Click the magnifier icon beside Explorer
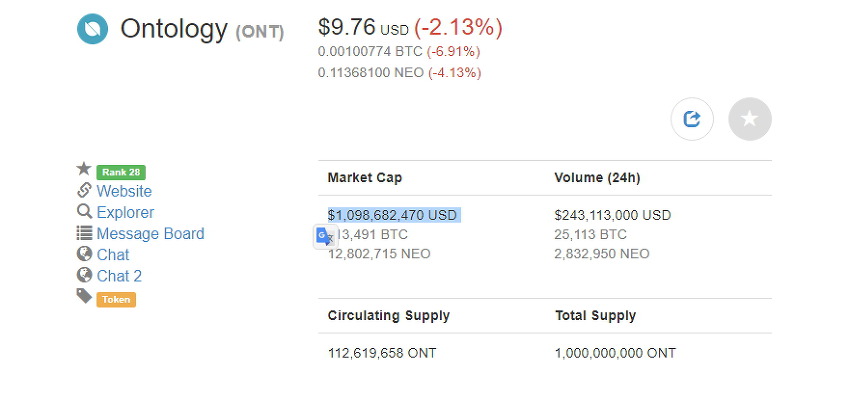Viewport: 850px width, 401px height. [84, 211]
